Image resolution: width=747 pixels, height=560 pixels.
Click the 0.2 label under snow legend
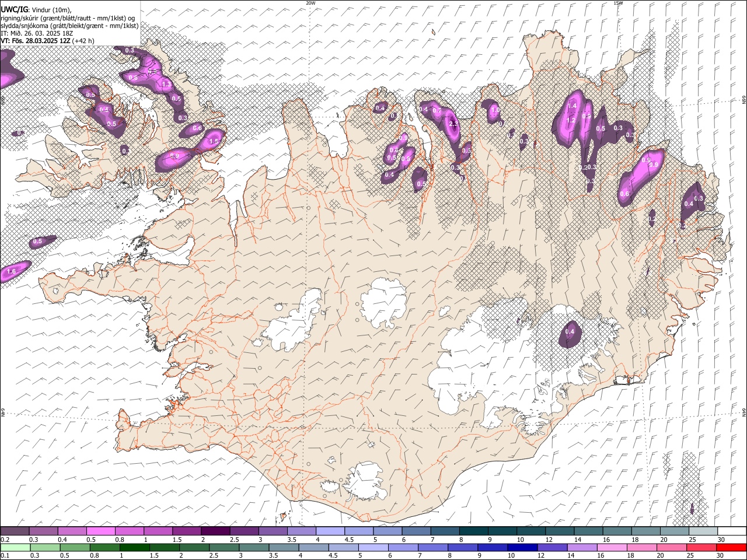point(4,540)
